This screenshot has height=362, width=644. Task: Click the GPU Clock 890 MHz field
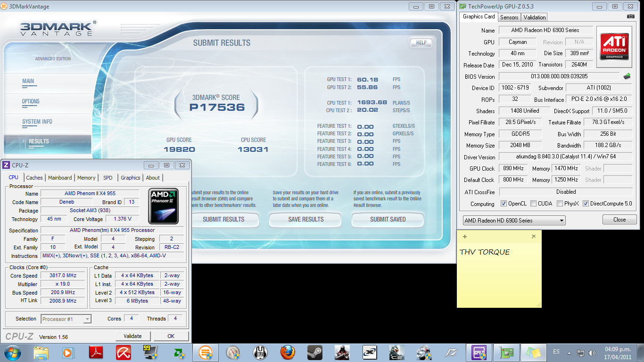(513, 168)
